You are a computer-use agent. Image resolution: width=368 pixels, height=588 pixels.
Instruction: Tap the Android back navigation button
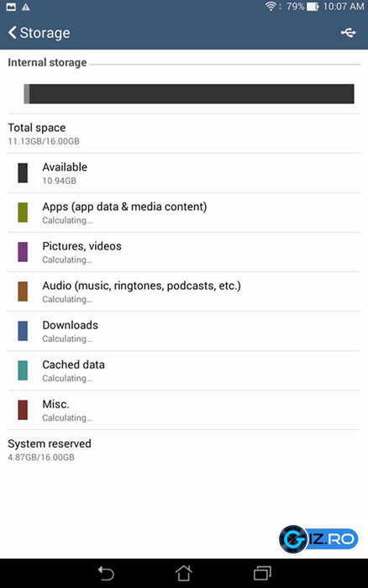pos(106,574)
